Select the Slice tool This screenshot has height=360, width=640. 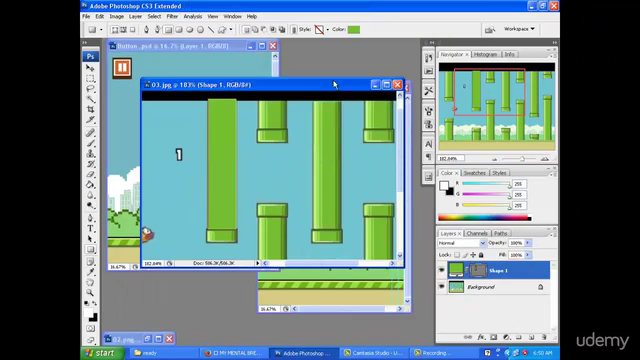coord(90,120)
